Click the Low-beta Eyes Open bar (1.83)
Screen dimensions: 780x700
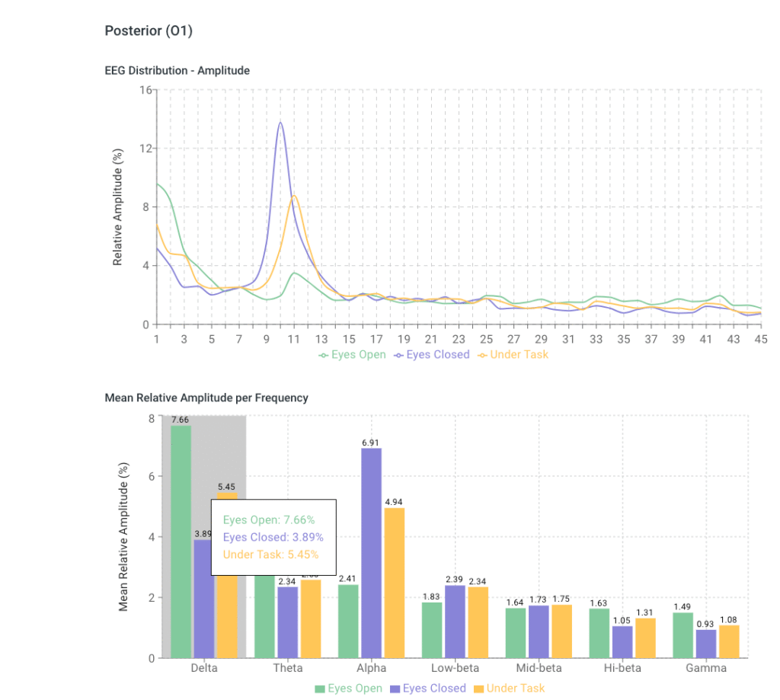[432, 630]
